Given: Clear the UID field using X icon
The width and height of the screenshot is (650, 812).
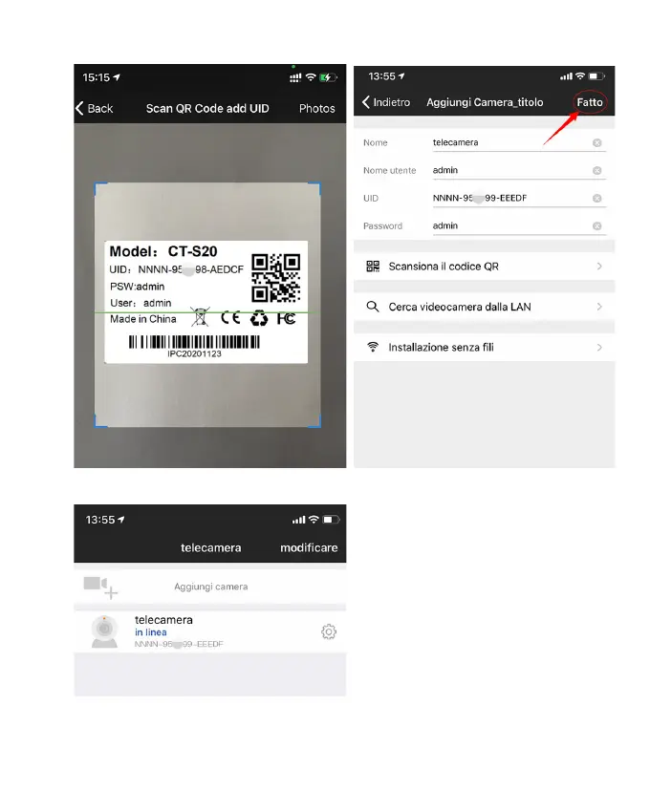Looking at the screenshot, I should click(597, 199).
